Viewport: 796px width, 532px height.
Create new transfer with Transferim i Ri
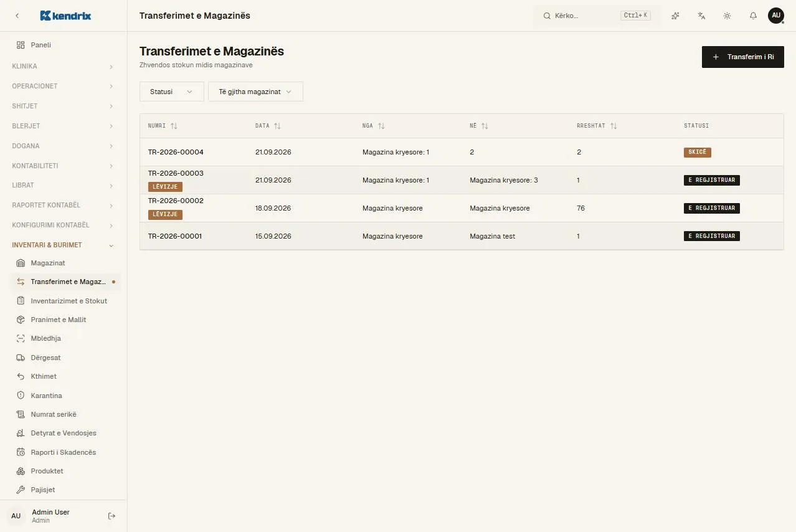[742, 57]
